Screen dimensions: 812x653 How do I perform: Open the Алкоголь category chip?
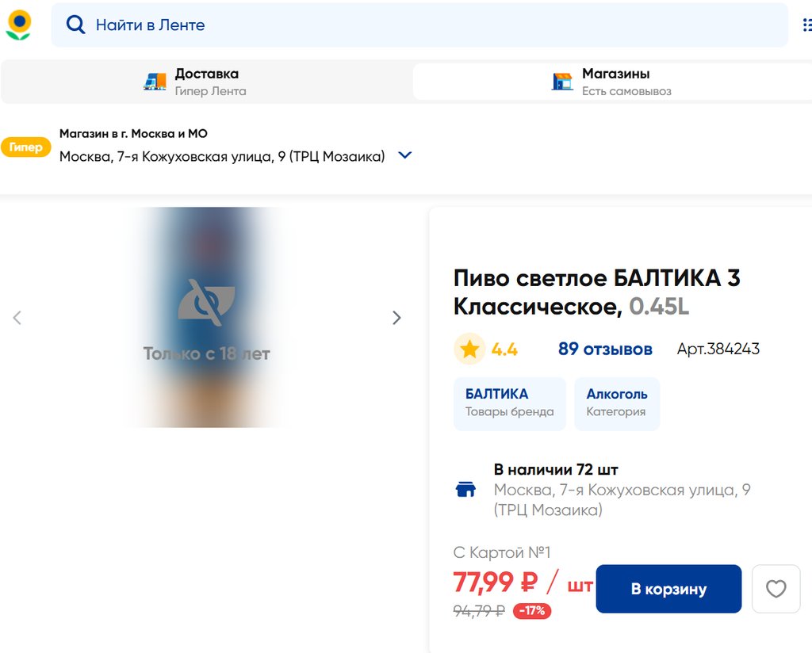click(x=617, y=403)
